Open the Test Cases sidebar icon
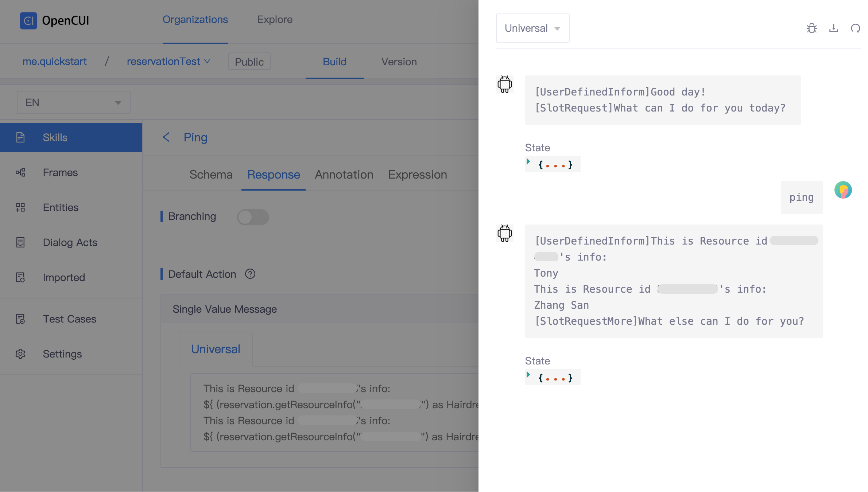 pos(20,319)
